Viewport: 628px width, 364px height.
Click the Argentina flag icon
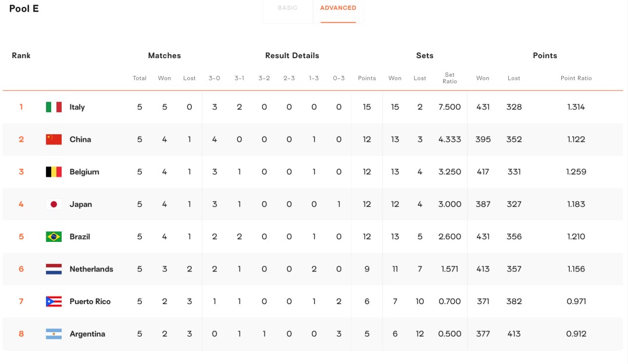tap(53, 334)
